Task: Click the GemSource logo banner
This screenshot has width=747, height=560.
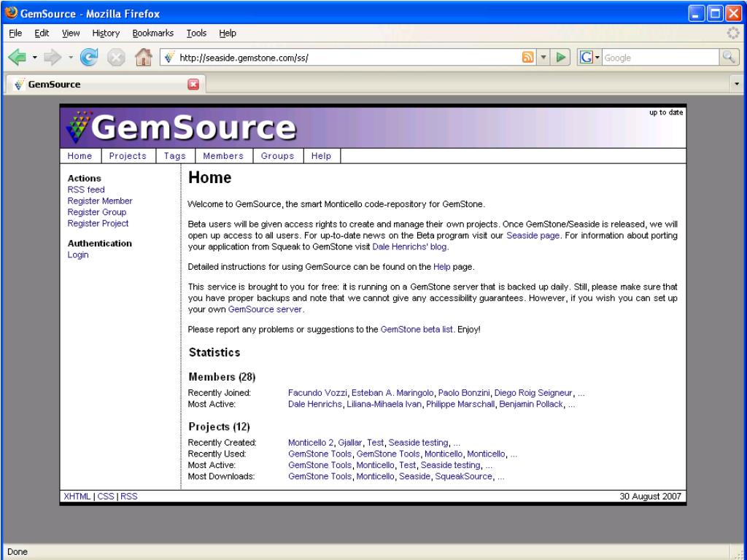Action: click(181, 127)
